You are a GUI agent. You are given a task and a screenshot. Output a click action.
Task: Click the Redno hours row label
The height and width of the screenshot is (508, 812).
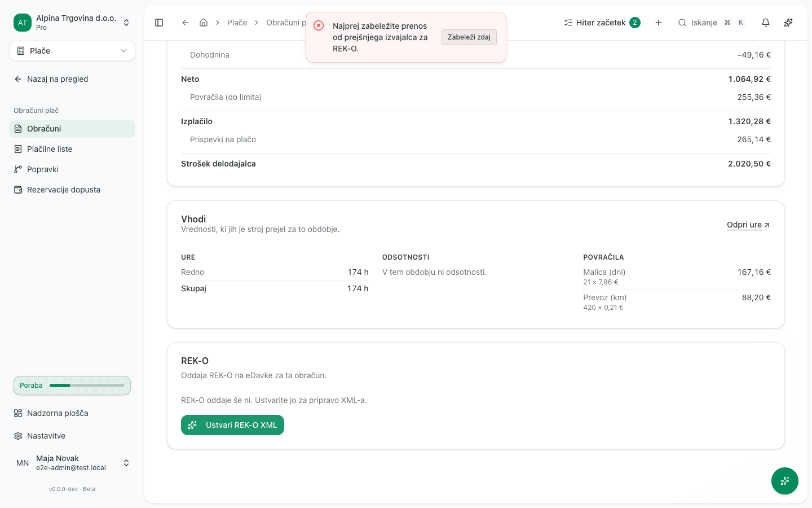click(193, 272)
